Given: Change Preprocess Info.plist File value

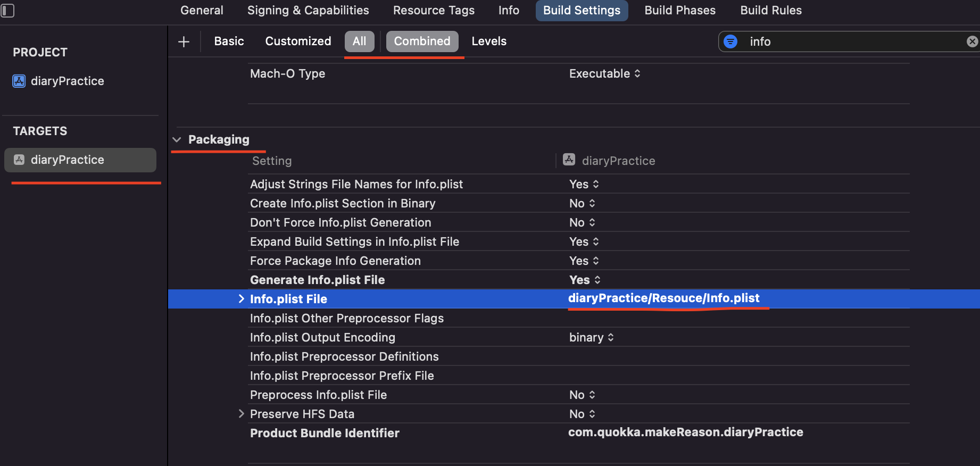Looking at the screenshot, I should pos(582,395).
